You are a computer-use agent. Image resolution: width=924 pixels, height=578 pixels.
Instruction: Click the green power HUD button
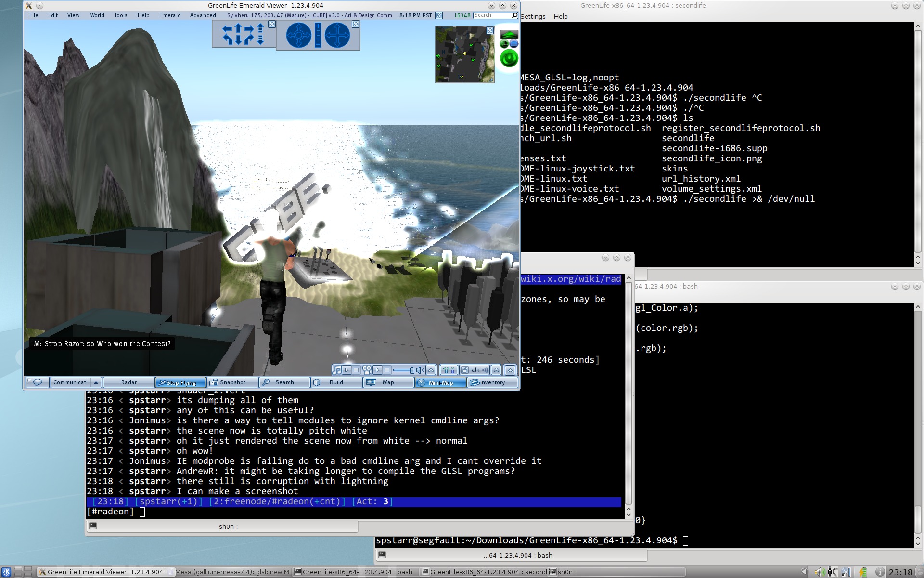click(509, 58)
